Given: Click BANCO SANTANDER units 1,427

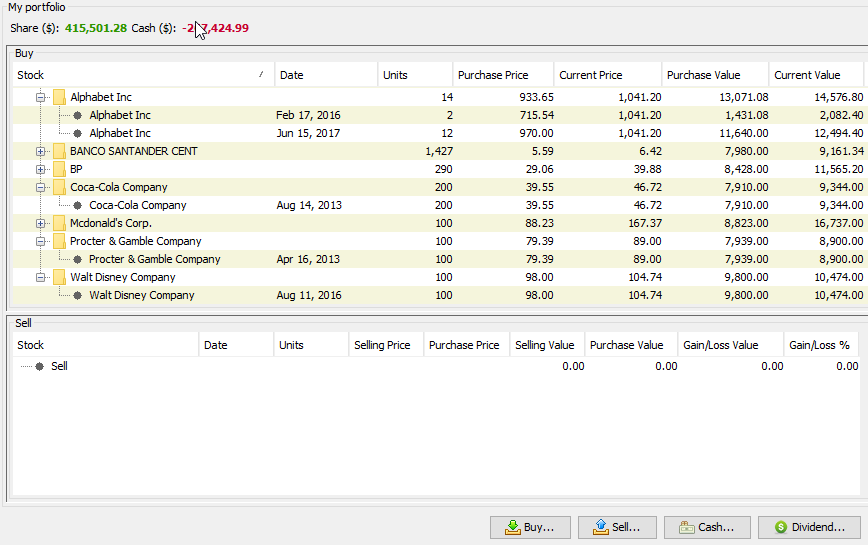Looking at the screenshot, I should click(439, 151).
